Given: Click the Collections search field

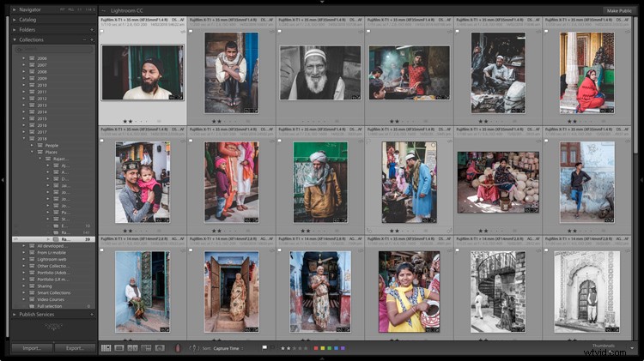Looking at the screenshot, I should [x=54, y=49].
